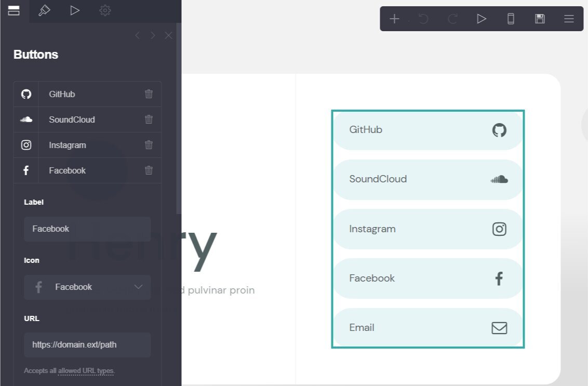Focus the URL input field
The height and width of the screenshot is (386, 588).
coord(87,345)
